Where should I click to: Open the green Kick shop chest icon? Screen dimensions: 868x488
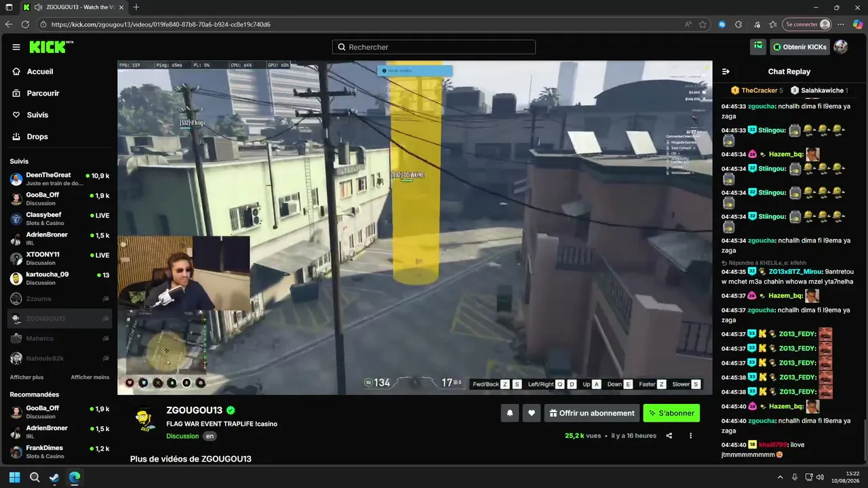coord(758,47)
